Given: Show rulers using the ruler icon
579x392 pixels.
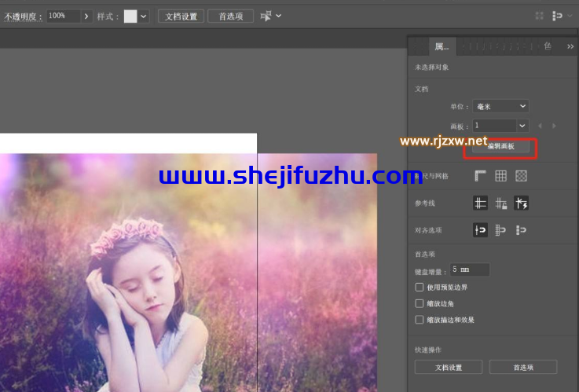Looking at the screenshot, I should pos(480,176).
